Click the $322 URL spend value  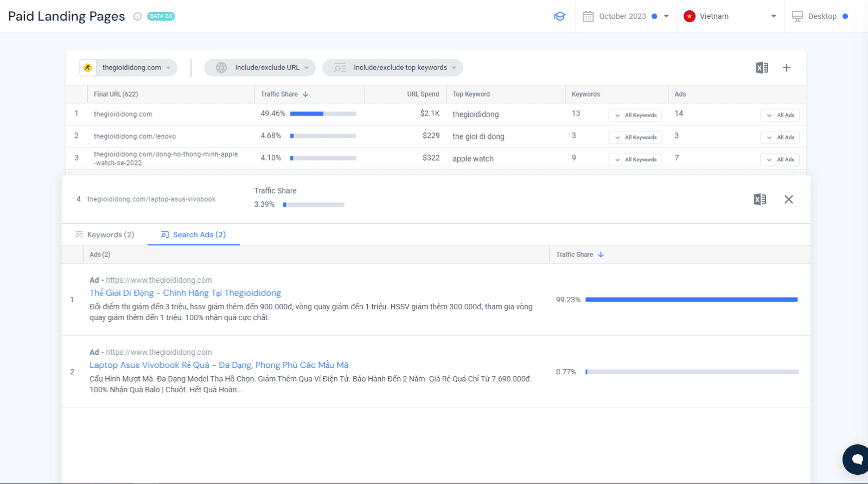[x=431, y=158]
